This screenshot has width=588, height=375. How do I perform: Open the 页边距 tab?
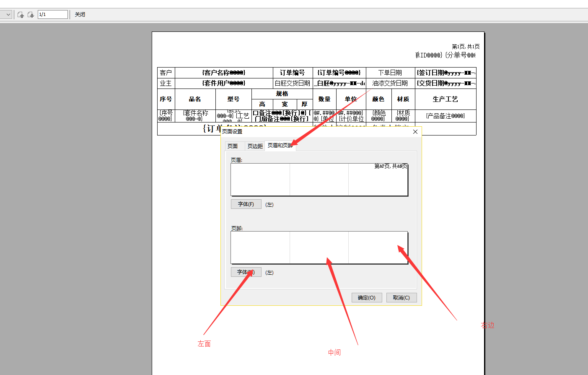pyautogui.click(x=255, y=146)
